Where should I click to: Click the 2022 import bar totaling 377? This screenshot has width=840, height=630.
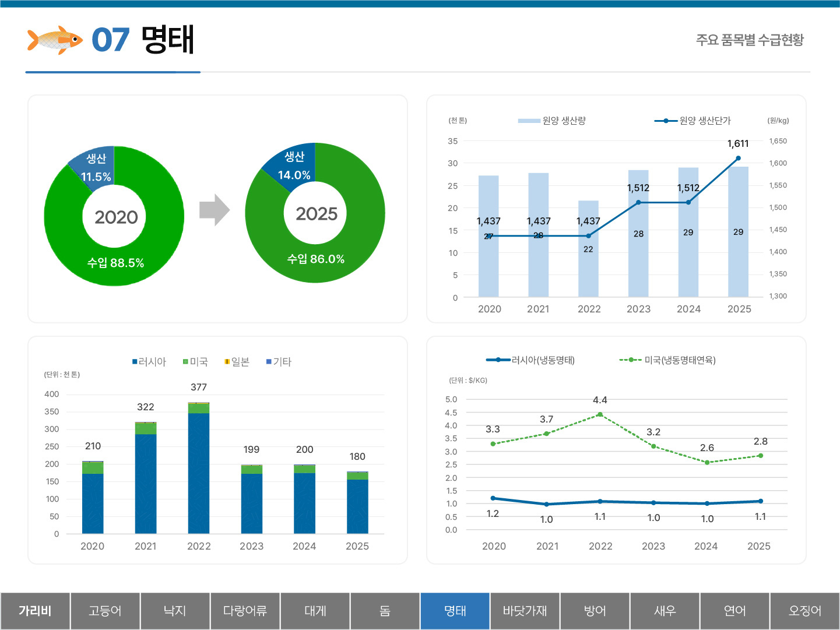[x=199, y=468]
